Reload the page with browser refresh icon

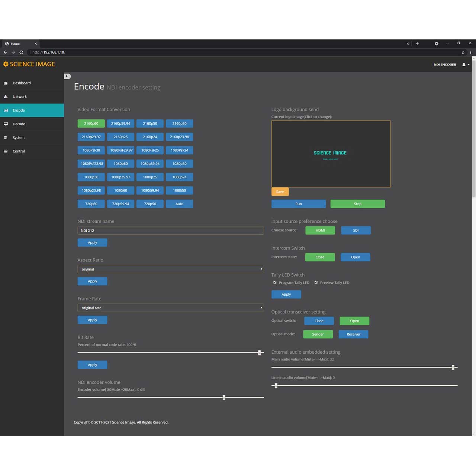click(x=21, y=52)
